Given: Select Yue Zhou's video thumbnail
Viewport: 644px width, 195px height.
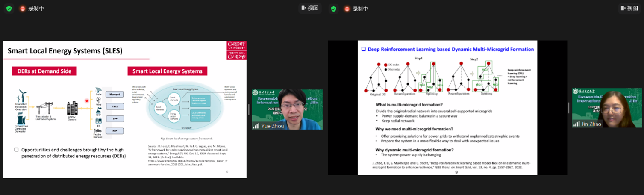Looking at the screenshot, I should 287,109.
